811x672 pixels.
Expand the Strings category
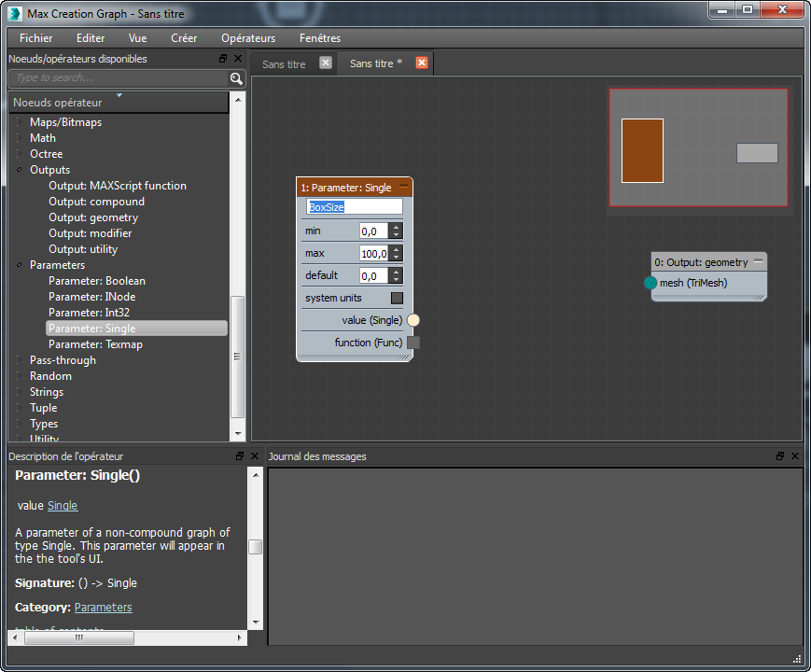click(x=20, y=392)
